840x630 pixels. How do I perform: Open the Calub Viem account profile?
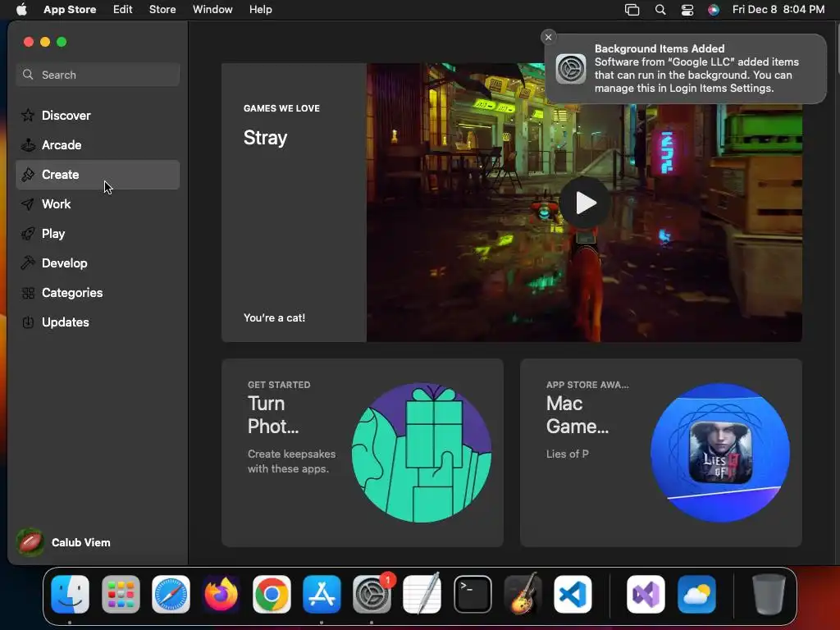[x=64, y=542]
